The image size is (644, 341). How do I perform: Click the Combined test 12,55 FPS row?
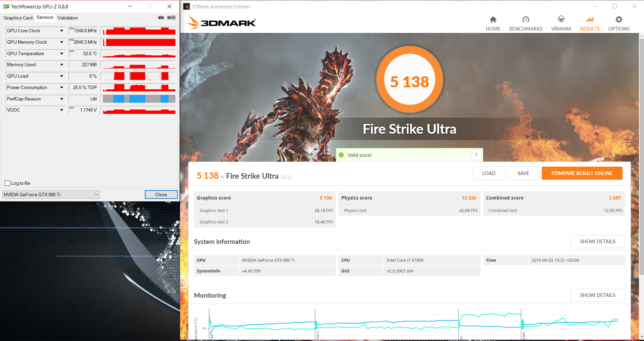click(x=554, y=211)
